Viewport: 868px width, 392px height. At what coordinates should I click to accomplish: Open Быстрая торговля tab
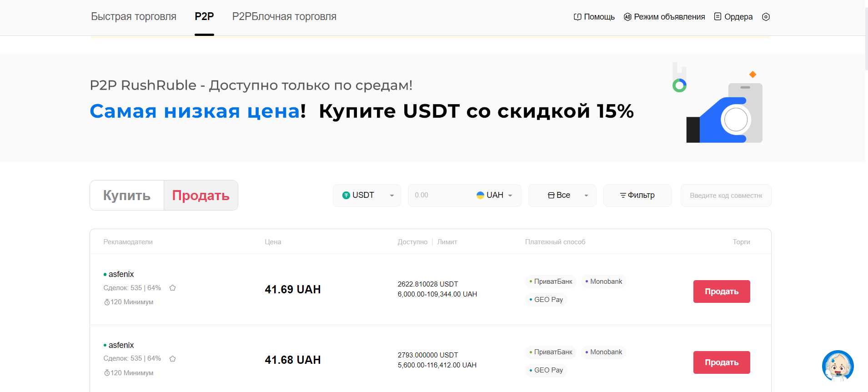[x=134, y=17]
